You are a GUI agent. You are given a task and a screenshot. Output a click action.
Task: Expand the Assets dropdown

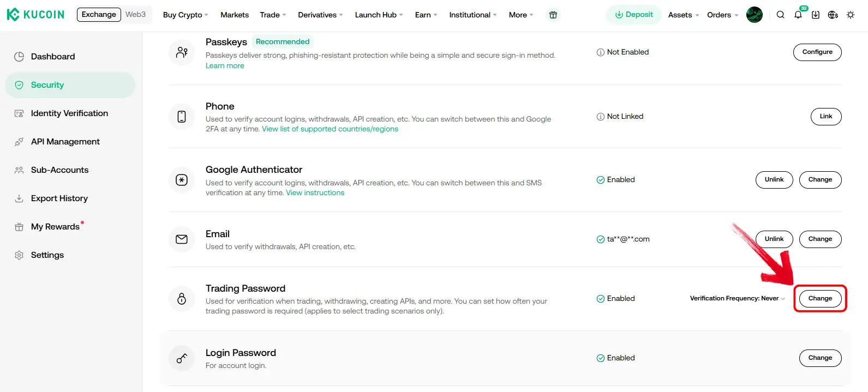tap(684, 15)
